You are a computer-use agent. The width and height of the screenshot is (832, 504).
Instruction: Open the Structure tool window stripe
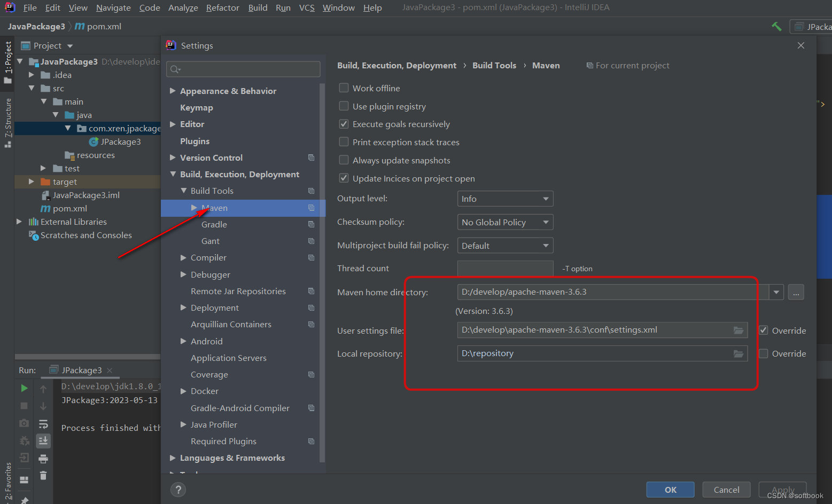[x=7, y=122]
